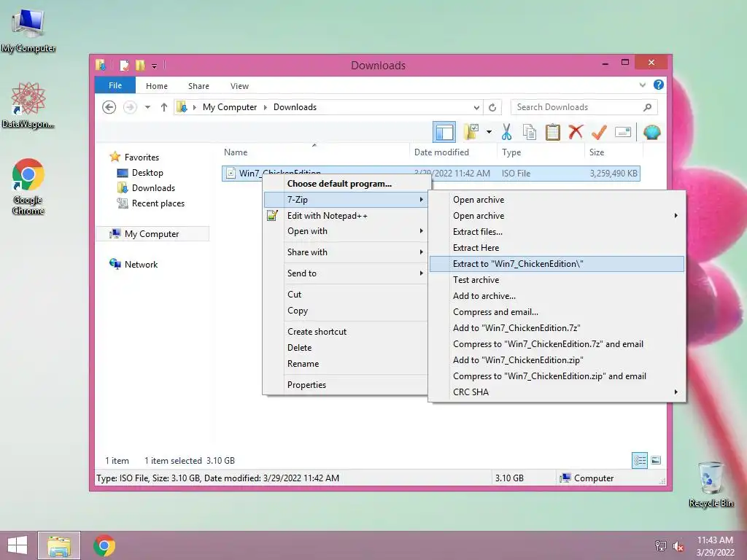Select Add to "Win7_ChickenEdition.zip"
This screenshot has width=747, height=560.
click(557, 360)
